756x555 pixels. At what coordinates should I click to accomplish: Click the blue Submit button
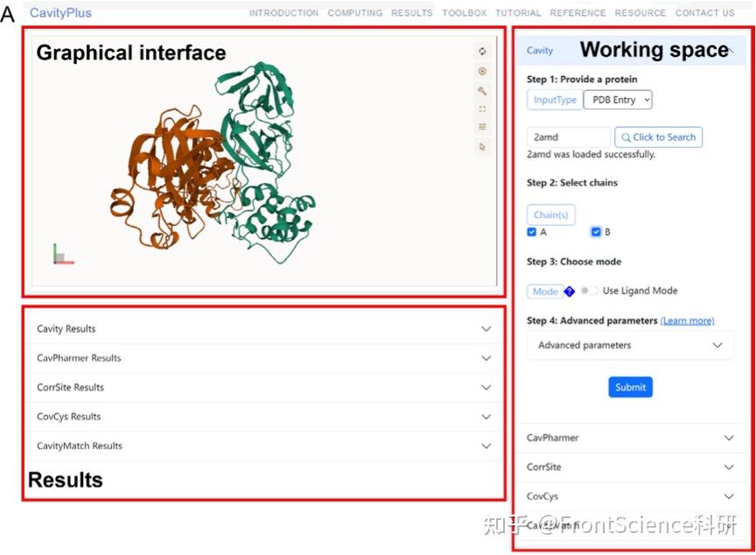(630, 387)
